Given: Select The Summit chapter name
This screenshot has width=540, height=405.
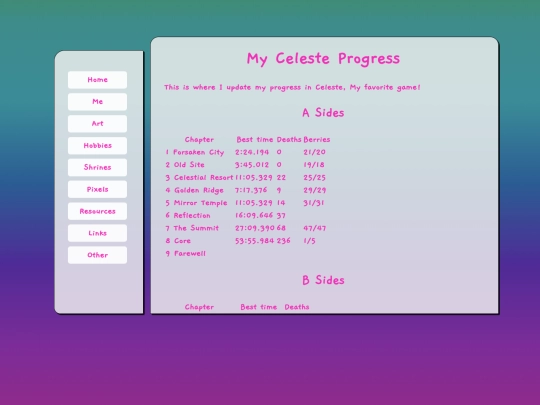Looking at the screenshot, I should click(x=196, y=228).
